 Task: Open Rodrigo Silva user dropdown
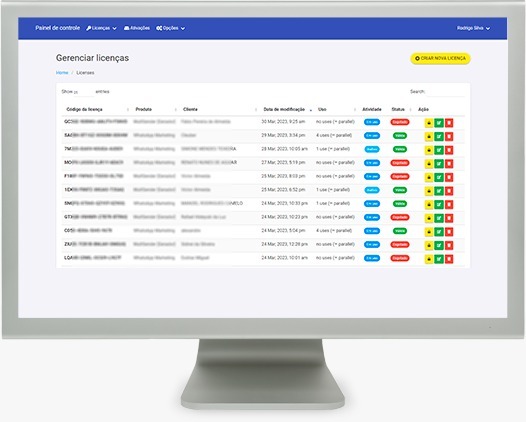coord(473,28)
